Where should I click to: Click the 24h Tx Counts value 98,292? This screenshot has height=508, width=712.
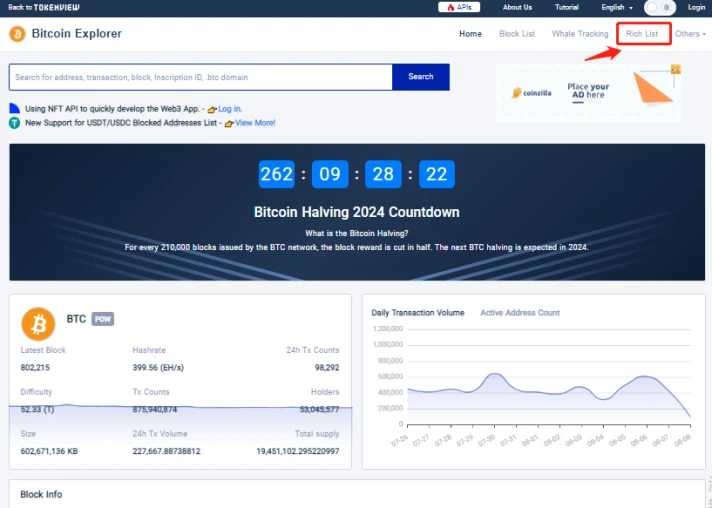pyautogui.click(x=327, y=367)
